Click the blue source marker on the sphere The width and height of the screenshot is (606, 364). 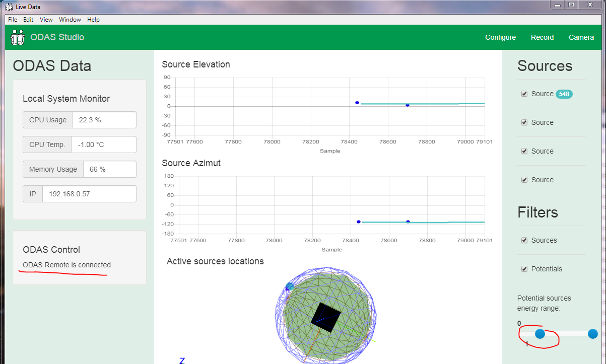coord(290,286)
